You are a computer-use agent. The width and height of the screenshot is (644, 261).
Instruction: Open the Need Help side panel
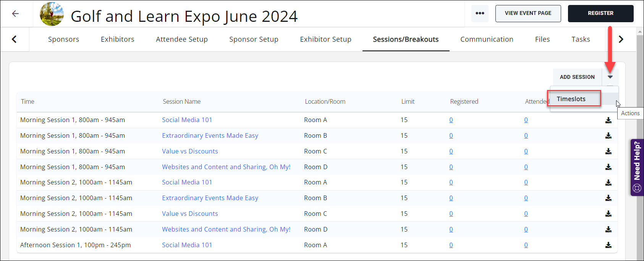(637, 167)
